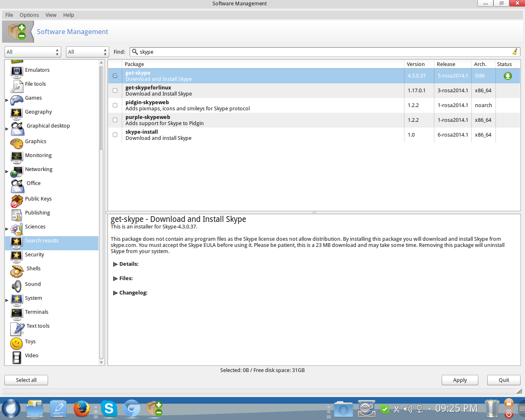The height and width of the screenshot is (420, 525).
Task: Click the red power button in the panel
Action: point(509,414)
